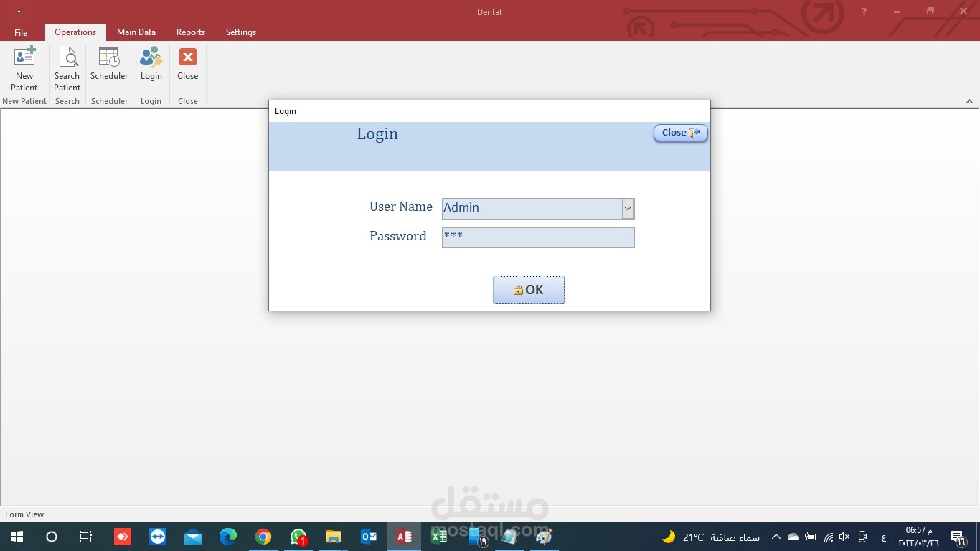
Task: Click the OneDrive cloud tray icon
Action: [x=793, y=537]
